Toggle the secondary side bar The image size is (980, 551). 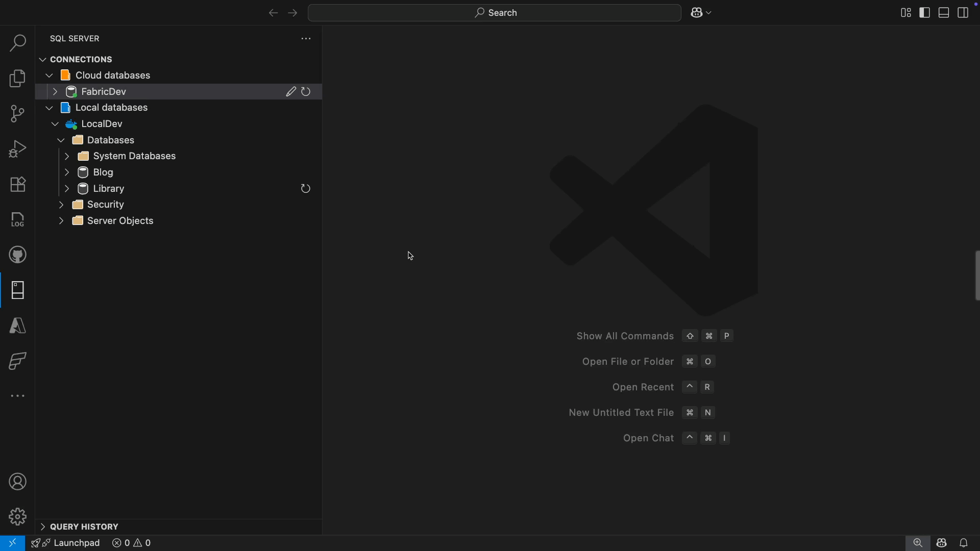coord(963,13)
